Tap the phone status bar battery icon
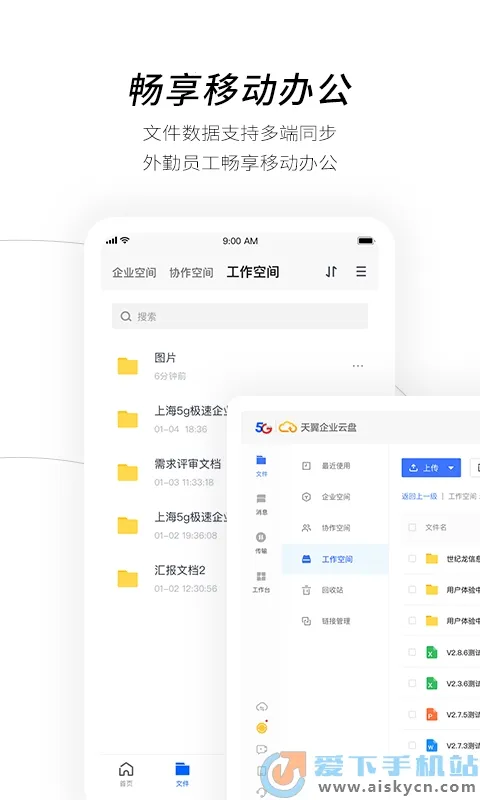Viewport: 480px width, 800px height. (x=366, y=241)
